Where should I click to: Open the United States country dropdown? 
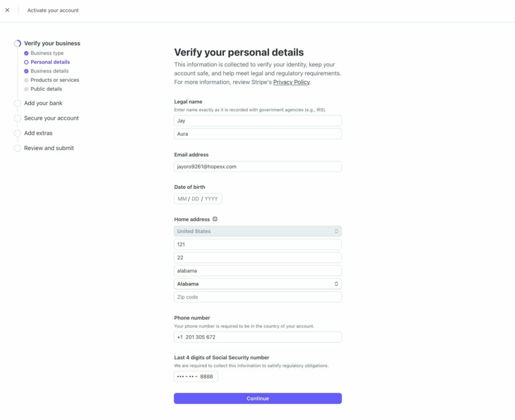pos(257,231)
